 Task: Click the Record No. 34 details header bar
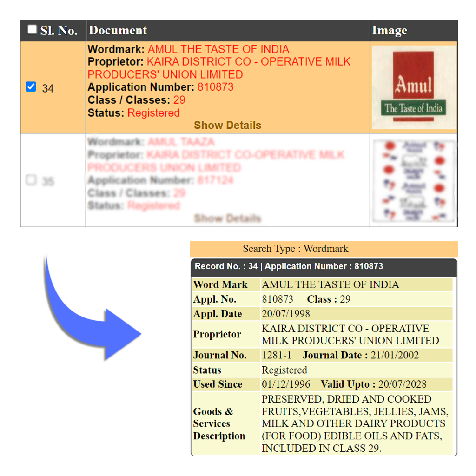click(x=324, y=267)
